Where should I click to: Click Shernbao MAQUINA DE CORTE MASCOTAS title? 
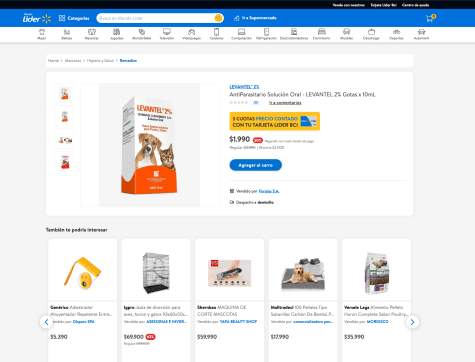click(x=222, y=311)
